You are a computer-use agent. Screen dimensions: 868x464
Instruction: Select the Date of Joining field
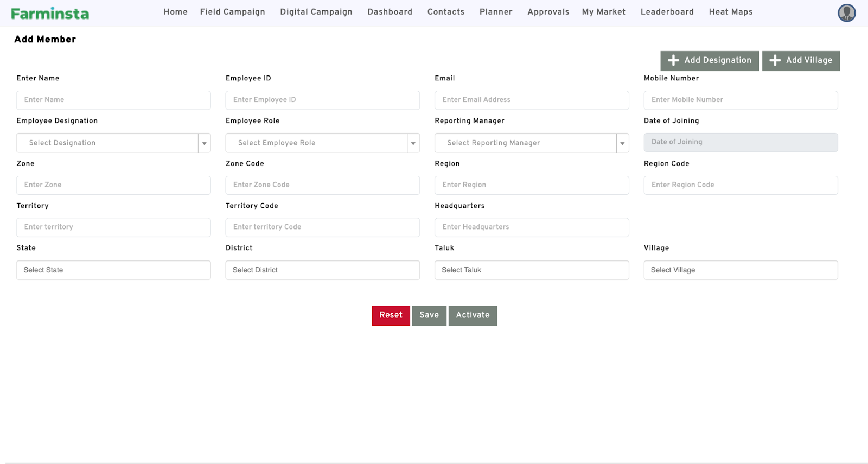point(741,142)
